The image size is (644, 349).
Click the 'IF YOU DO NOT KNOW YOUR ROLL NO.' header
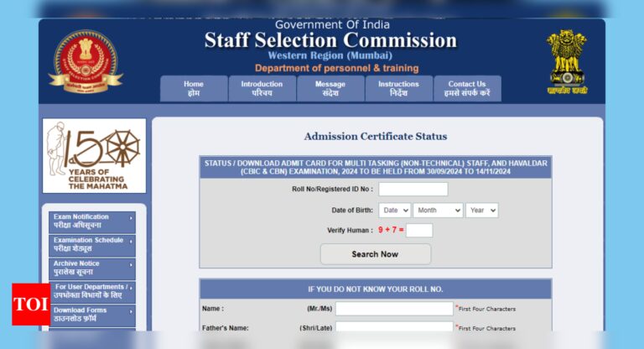376,289
